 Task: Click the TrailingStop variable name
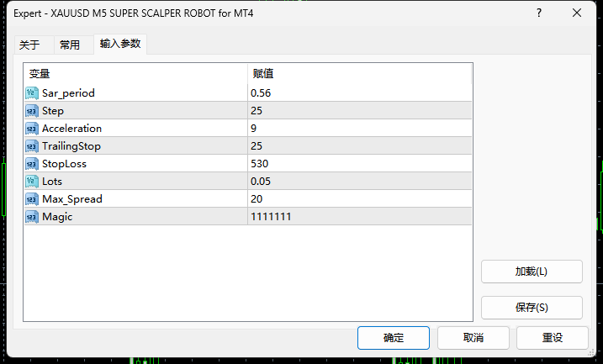[x=71, y=146]
